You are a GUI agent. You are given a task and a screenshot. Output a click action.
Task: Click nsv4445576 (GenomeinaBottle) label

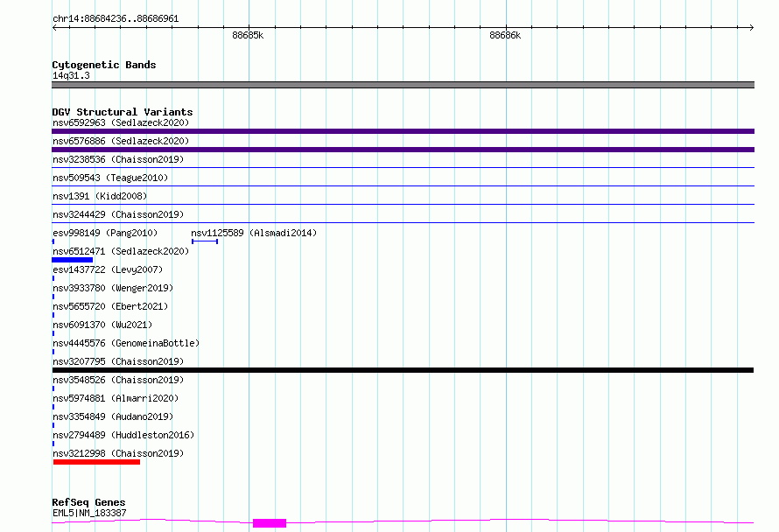click(x=126, y=343)
